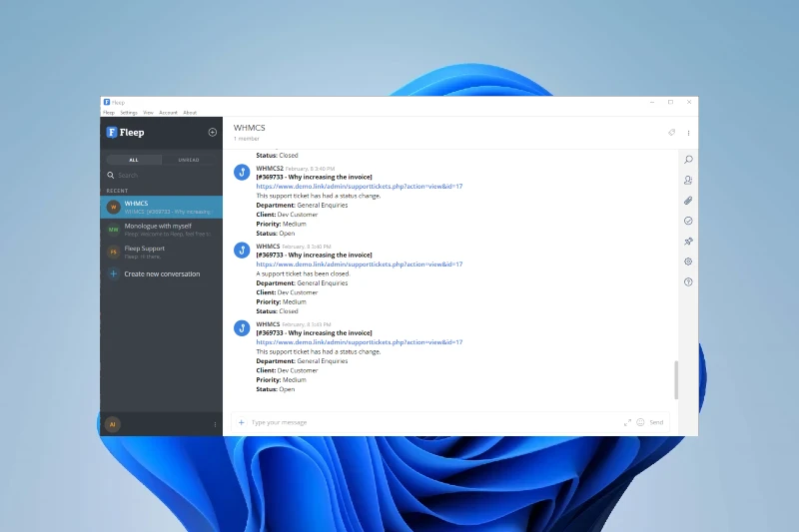The height and width of the screenshot is (532, 799).
Task: Open the View menu
Action: click(148, 113)
